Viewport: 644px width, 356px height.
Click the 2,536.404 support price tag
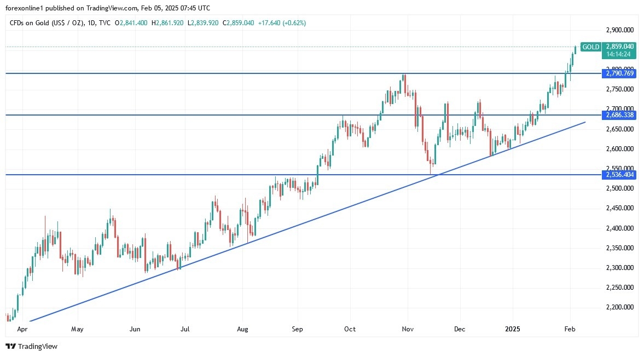(619, 175)
